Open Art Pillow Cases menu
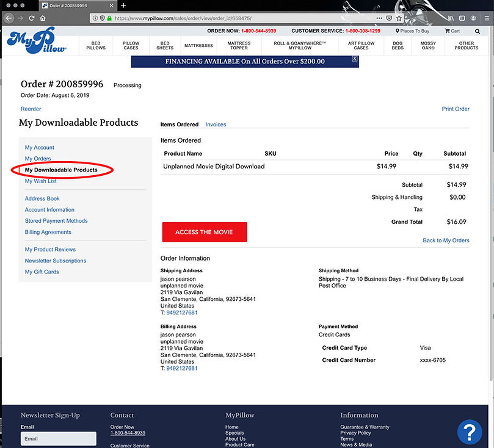 point(361,46)
